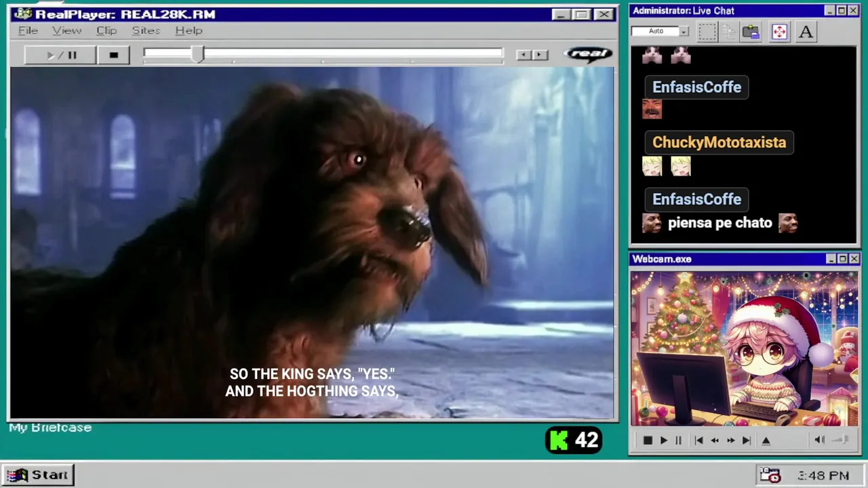868x488 pixels.
Task: Click the Real logo in RealPlayer
Action: pos(587,54)
